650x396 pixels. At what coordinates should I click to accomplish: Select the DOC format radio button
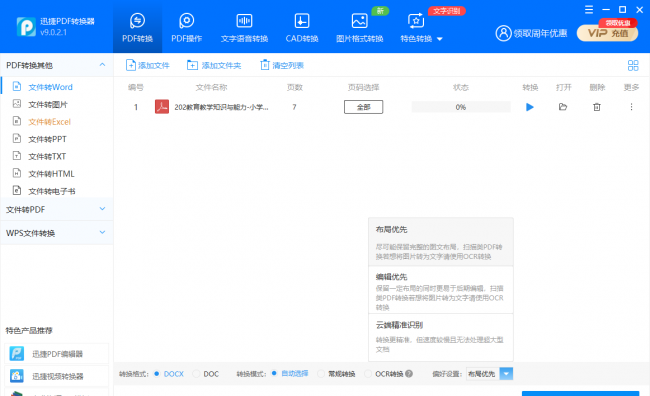point(196,374)
